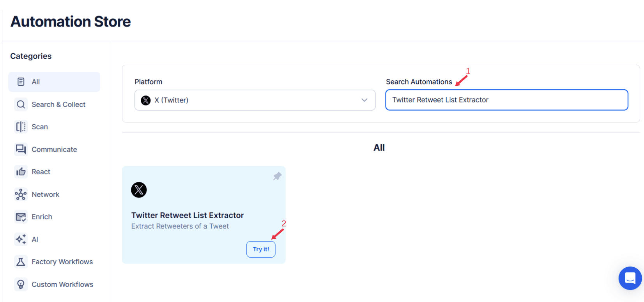
Task: Open the chat support bubble
Action: click(630, 278)
